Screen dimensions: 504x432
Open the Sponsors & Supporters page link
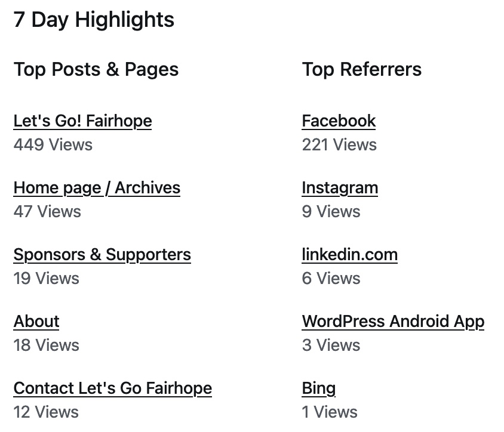pos(102,255)
